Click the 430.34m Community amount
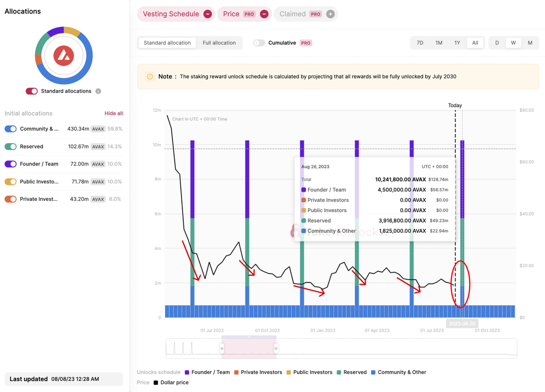545x392 pixels. pyautogui.click(x=78, y=129)
